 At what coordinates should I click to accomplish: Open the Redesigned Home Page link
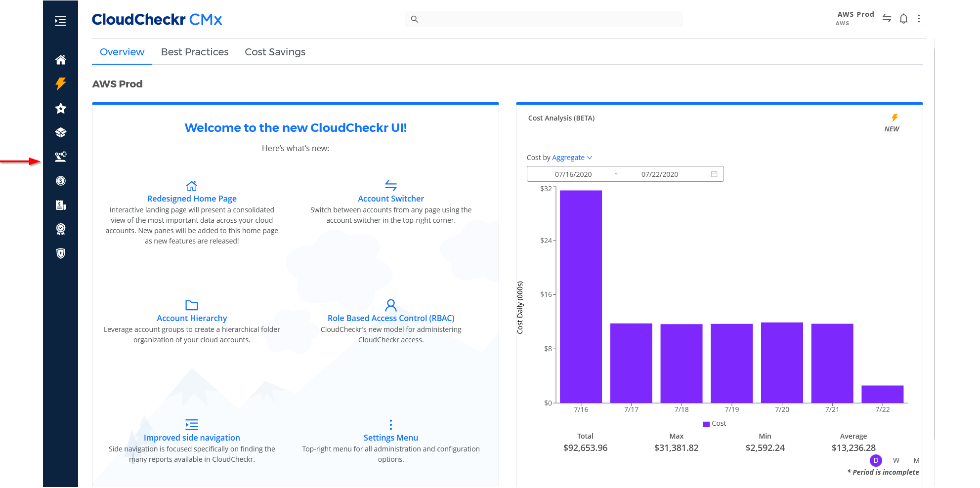(192, 199)
